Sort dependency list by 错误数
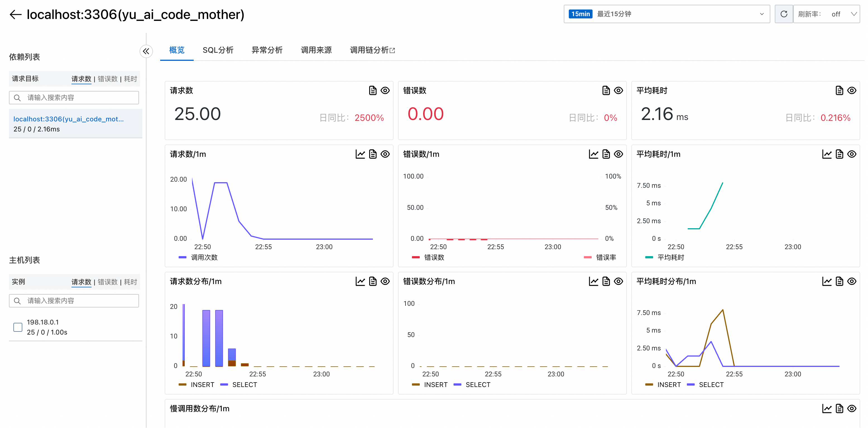The width and height of the screenshot is (868, 428). pyautogui.click(x=107, y=79)
